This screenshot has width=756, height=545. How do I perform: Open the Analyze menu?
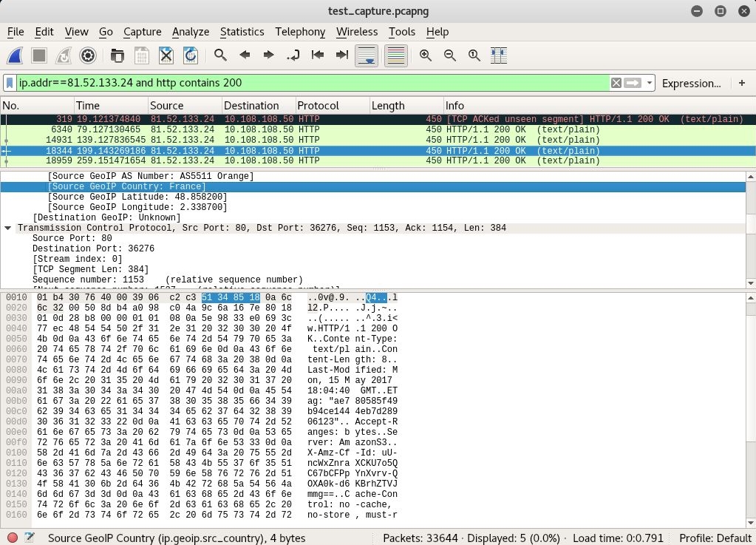point(191,32)
